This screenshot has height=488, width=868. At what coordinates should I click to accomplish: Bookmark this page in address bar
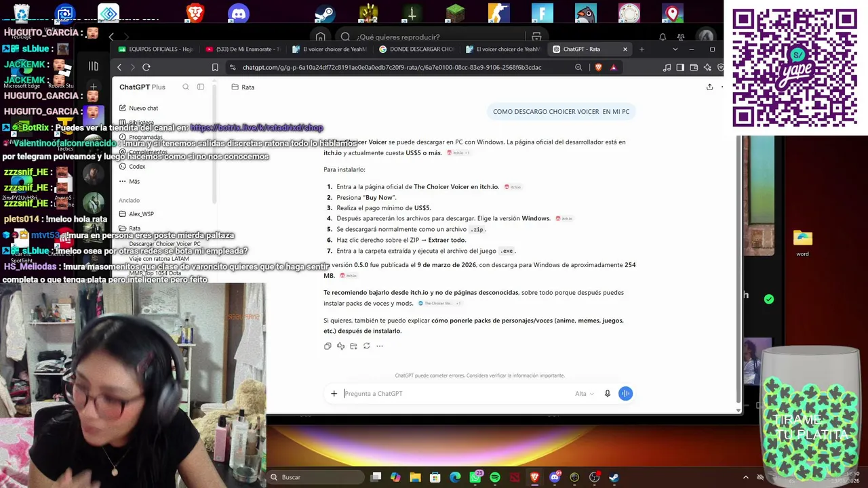[215, 67]
